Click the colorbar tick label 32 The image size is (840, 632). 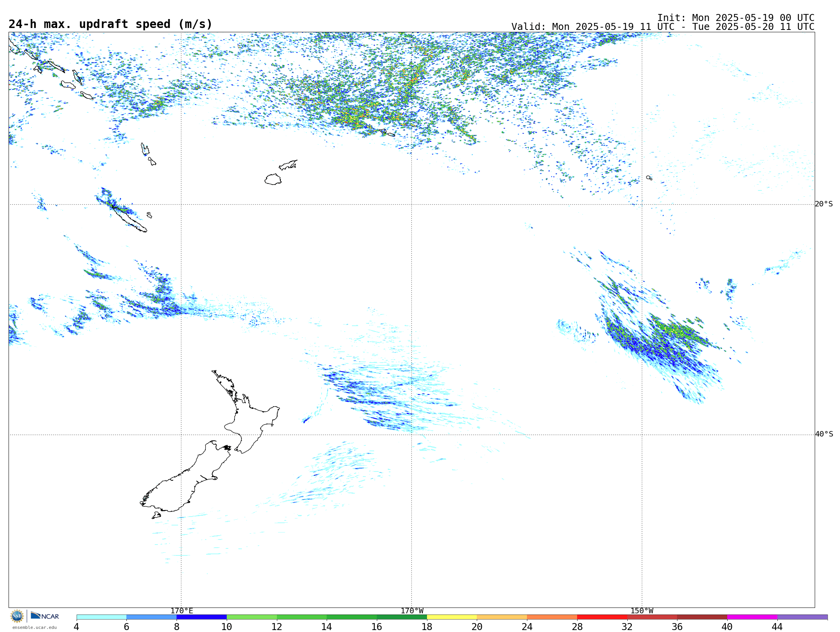tap(627, 627)
